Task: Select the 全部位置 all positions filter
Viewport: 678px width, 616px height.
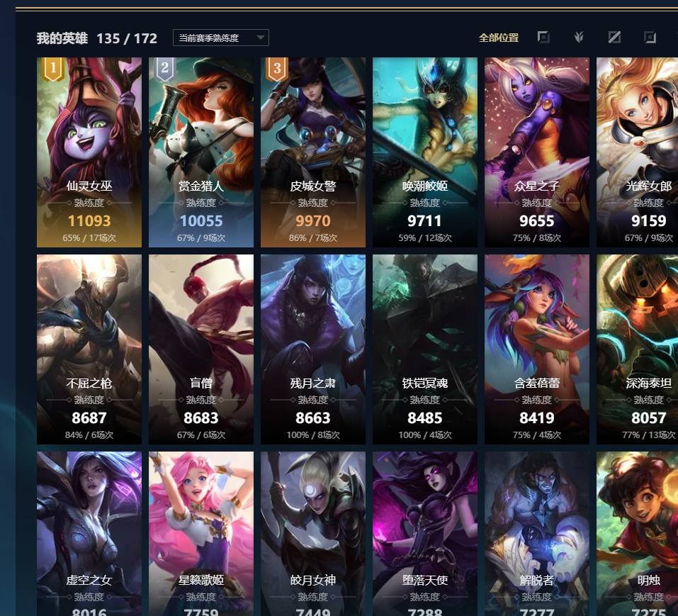Action: click(x=499, y=38)
